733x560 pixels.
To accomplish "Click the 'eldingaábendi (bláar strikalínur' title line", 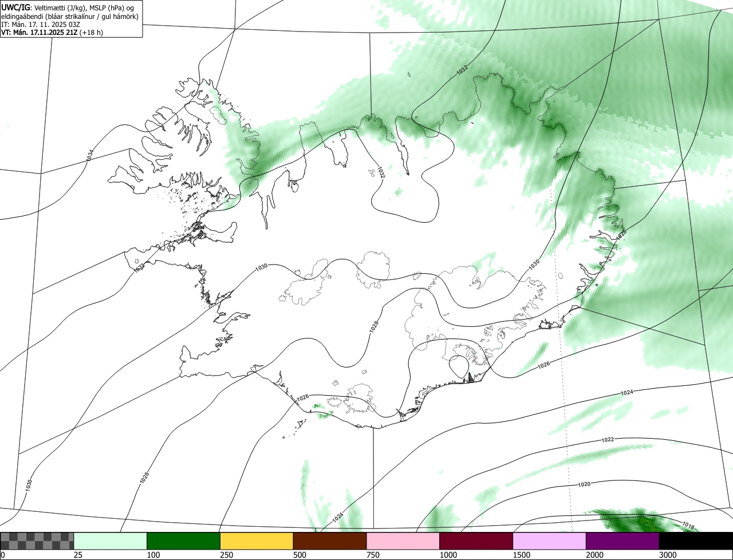I will point(70,17).
